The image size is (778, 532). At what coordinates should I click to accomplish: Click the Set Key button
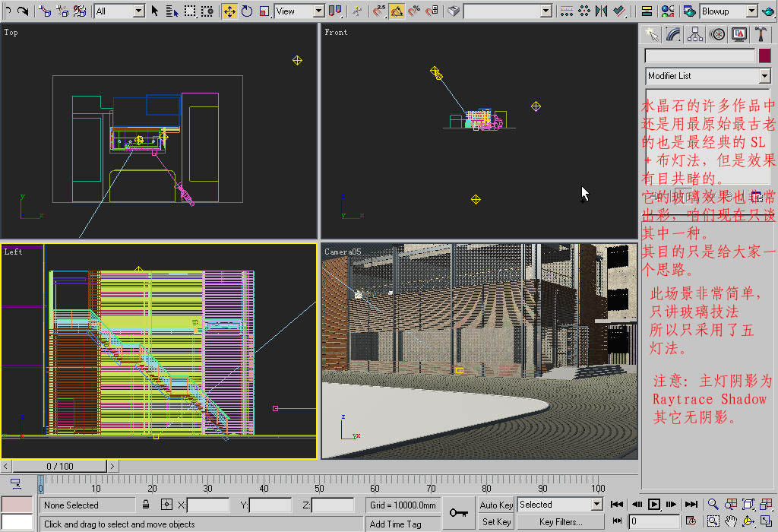496,521
